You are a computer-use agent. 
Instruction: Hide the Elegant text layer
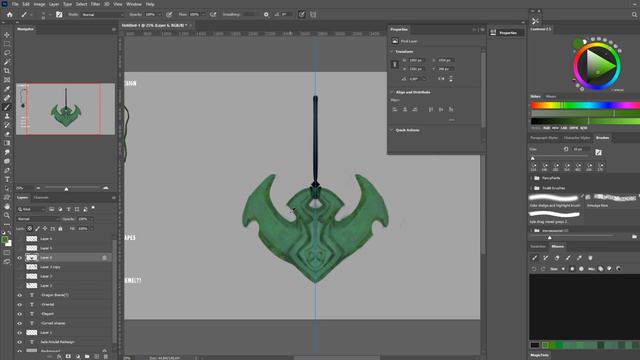click(19, 314)
